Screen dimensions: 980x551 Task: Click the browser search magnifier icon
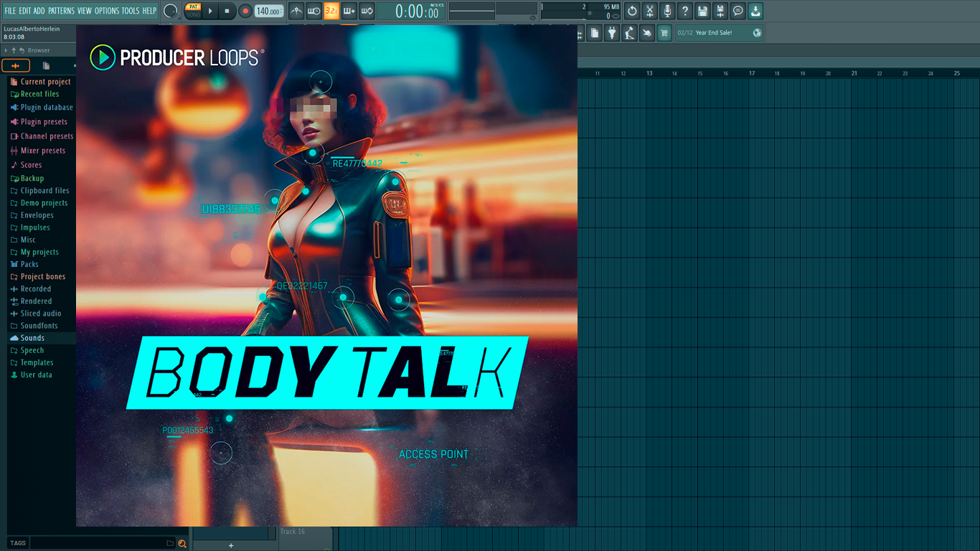[182, 543]
